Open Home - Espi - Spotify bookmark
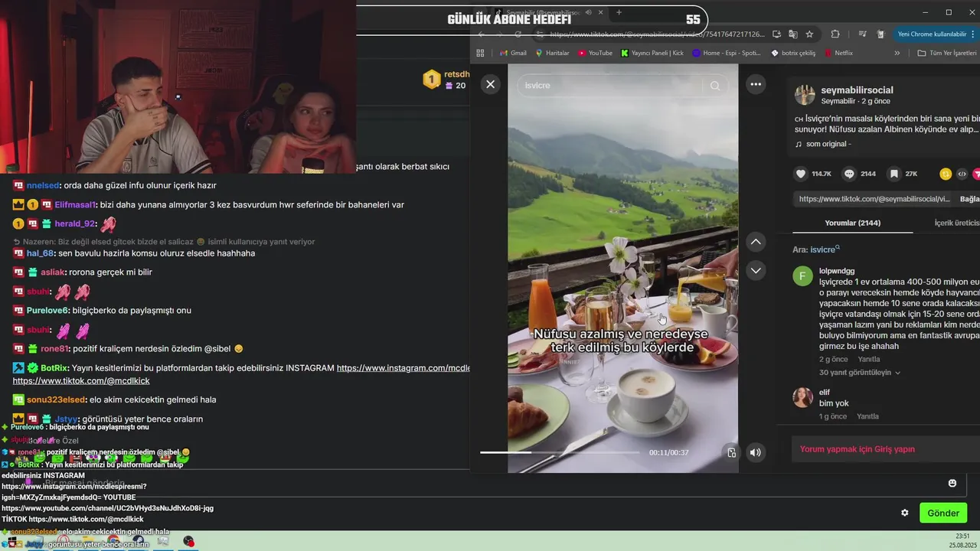The height and width of the screenshot is (551, 980). point(727,53)
